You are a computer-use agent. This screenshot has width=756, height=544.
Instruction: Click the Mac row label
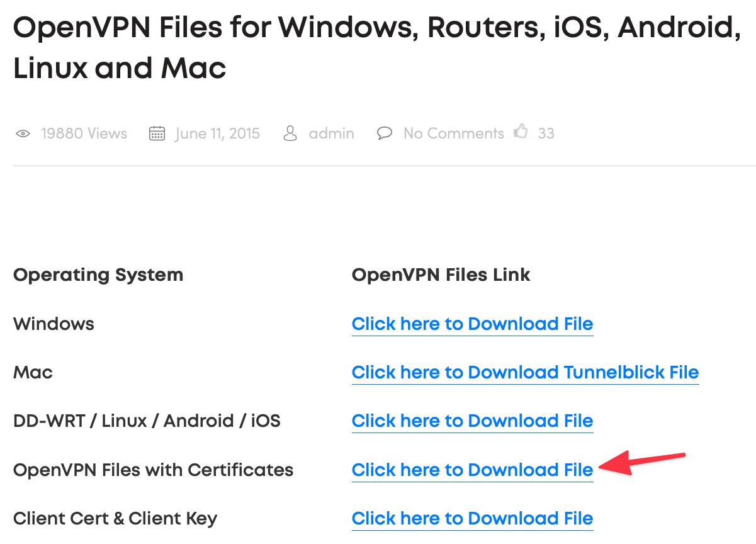[x=33, y=373]
